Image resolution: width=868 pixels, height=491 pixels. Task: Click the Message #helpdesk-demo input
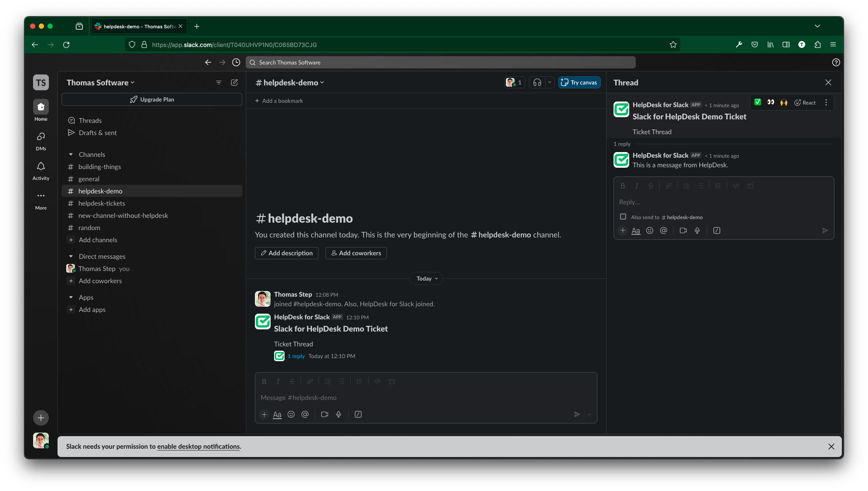click(x=426, y=397)
